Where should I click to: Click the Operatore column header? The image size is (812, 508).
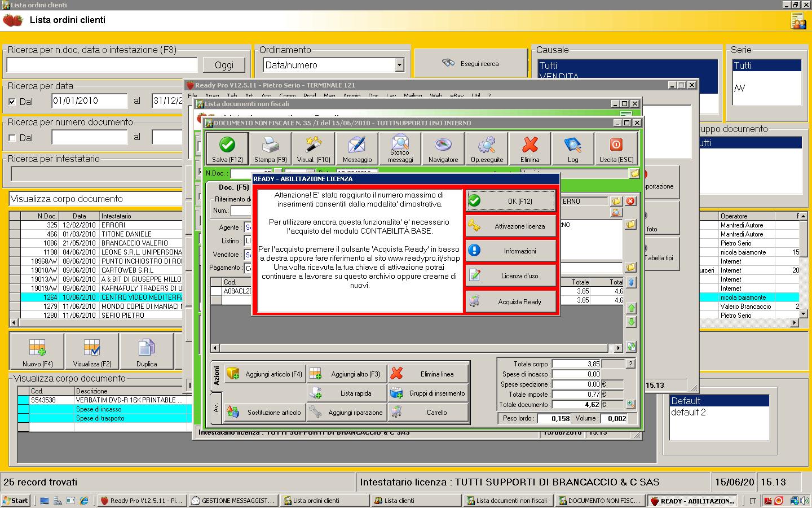click(747, 216)
